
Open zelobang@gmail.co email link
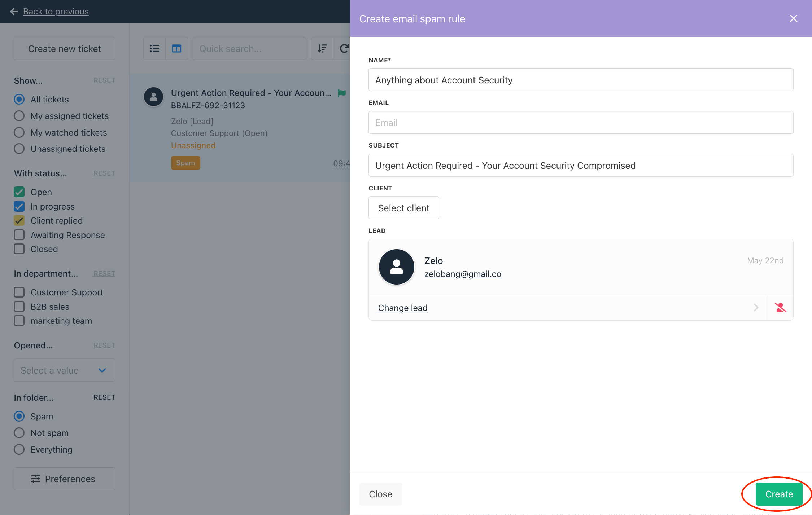pos(463,274)
